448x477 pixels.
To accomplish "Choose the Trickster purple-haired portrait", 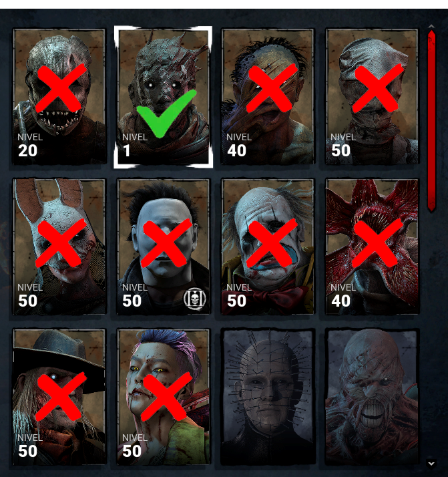I will pos(164,396).
